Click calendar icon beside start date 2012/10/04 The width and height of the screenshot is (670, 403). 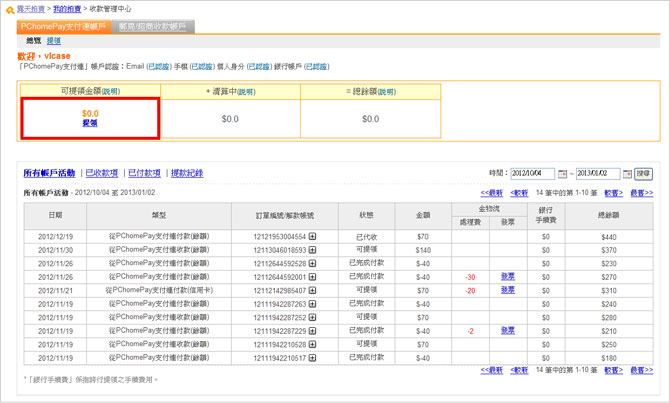coord(562,174)
